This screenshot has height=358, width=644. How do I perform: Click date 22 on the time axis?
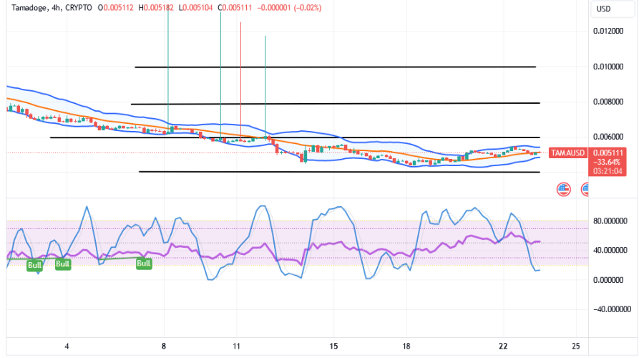point(503,346)
